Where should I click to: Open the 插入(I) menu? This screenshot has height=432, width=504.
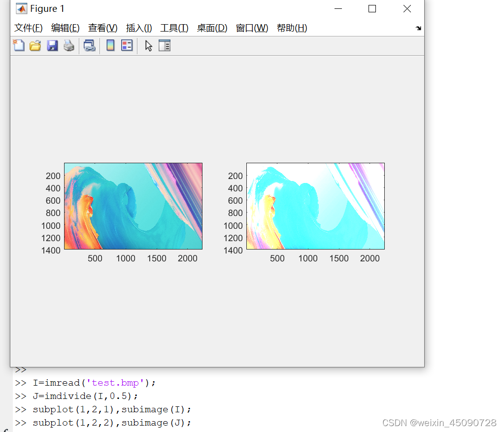point(139,28)
